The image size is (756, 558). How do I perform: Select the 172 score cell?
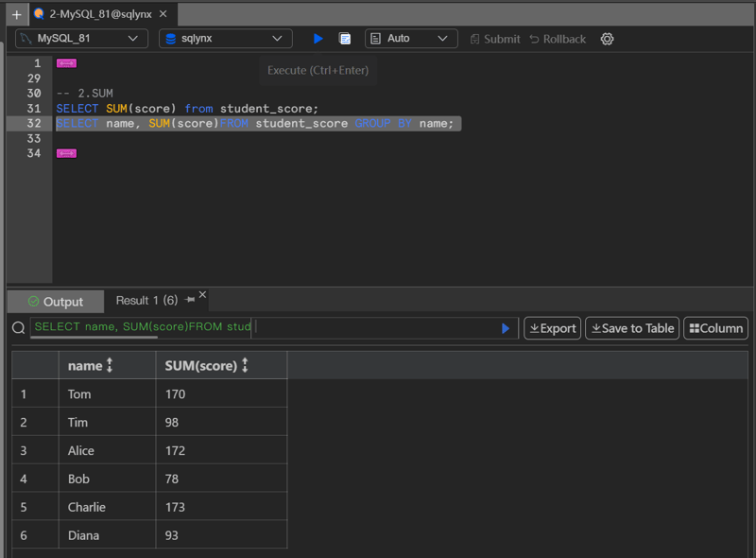221,450
